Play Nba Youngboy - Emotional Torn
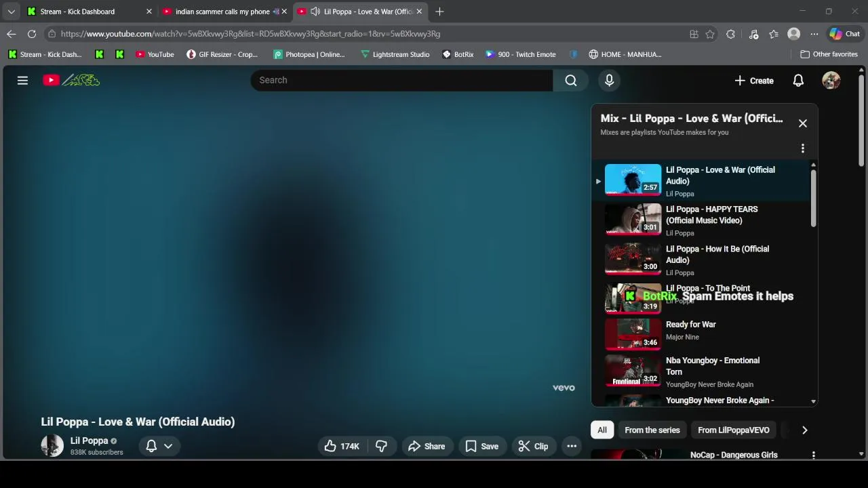Screen dimensions: 868x488 701,371
